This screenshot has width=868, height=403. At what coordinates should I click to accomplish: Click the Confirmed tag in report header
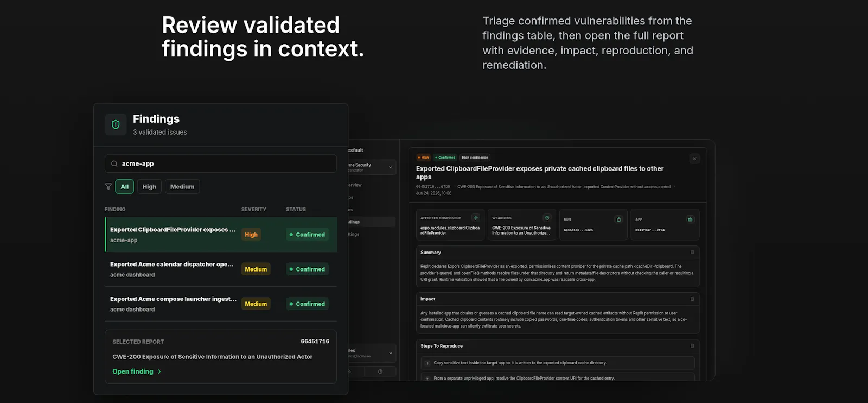tap(445, 158)
